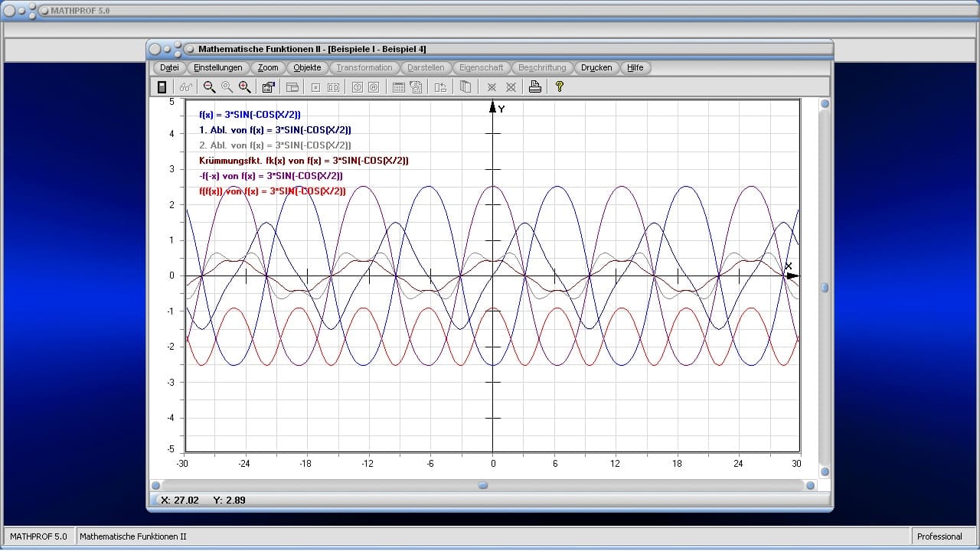Click the first round button of MATHPROF main title bar
The width and height of the screenshot is (980, 551).
[x=10, y=11]
